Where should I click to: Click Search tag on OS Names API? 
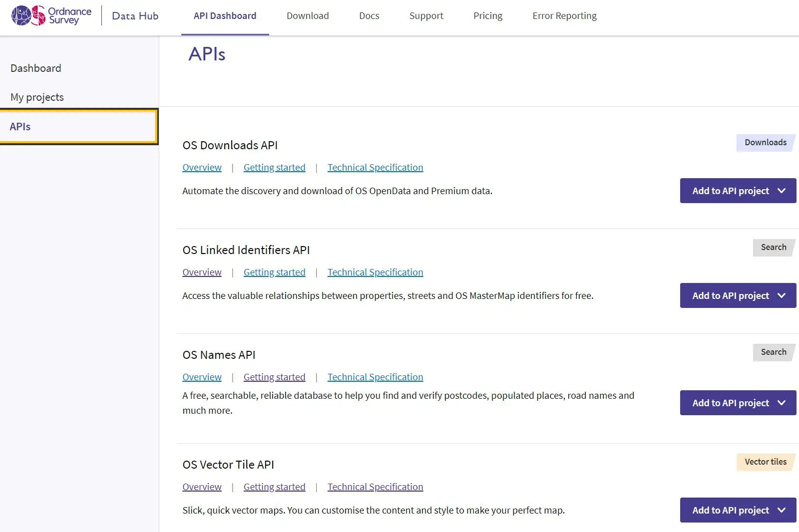point(774,352)
